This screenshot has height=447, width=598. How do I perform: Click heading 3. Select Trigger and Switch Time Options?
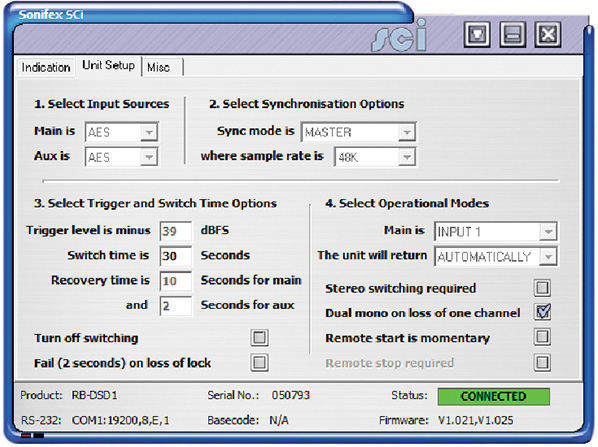(x=155, y=203)
